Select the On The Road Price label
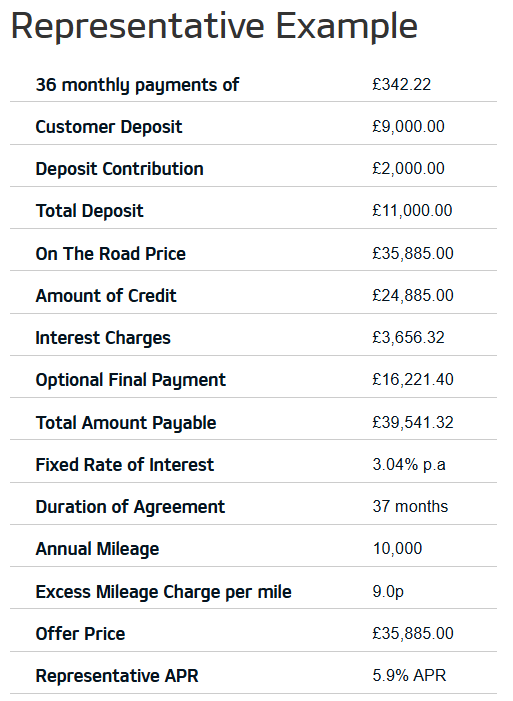This screenshot has height=701, width=513. click(x=110, y=253)
